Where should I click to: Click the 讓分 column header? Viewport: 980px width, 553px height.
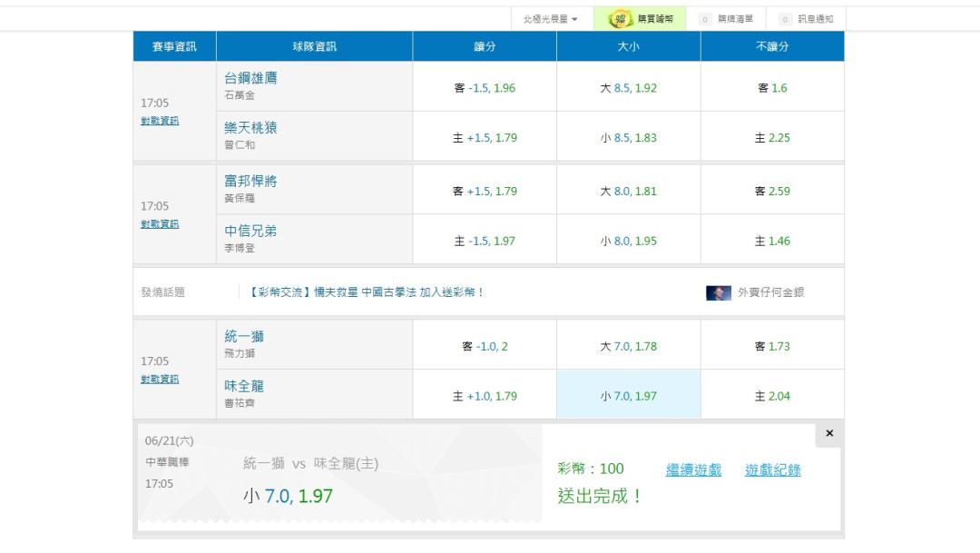[x=485, y=46]
